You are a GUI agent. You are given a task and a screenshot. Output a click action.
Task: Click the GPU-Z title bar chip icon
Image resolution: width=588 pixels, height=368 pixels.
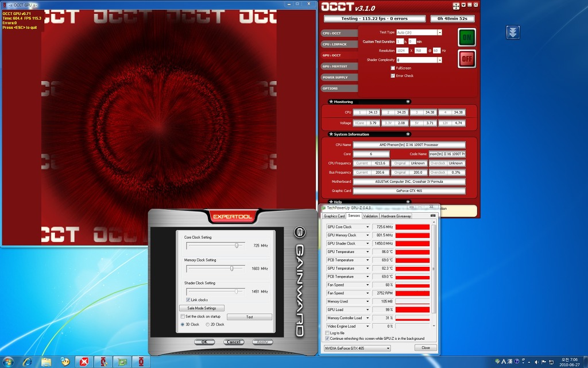(324, 208)
